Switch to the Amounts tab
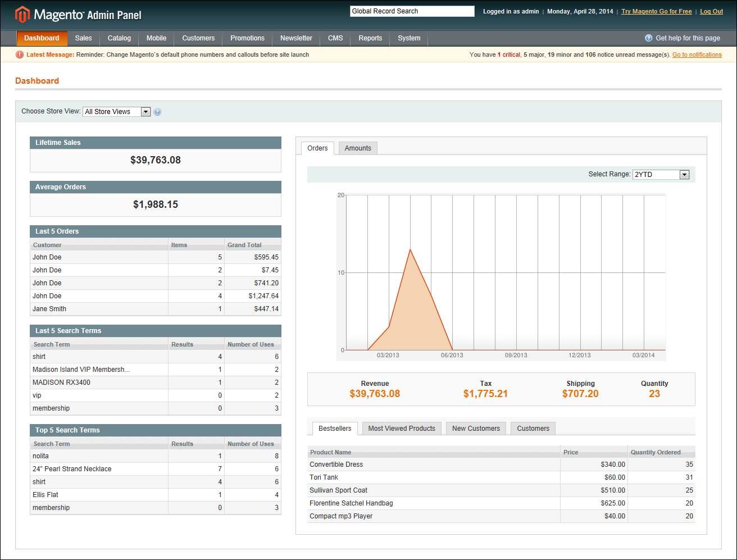 [358, 148]
